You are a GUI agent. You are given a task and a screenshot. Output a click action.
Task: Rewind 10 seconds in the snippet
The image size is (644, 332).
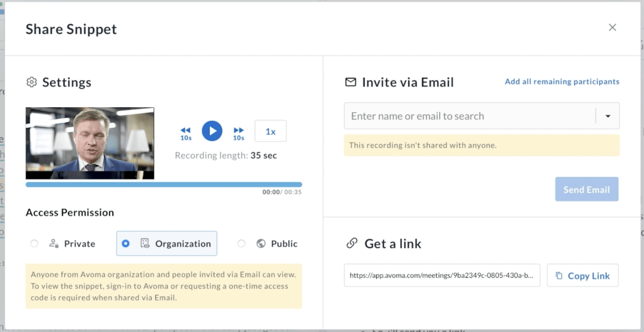(186, 134)
